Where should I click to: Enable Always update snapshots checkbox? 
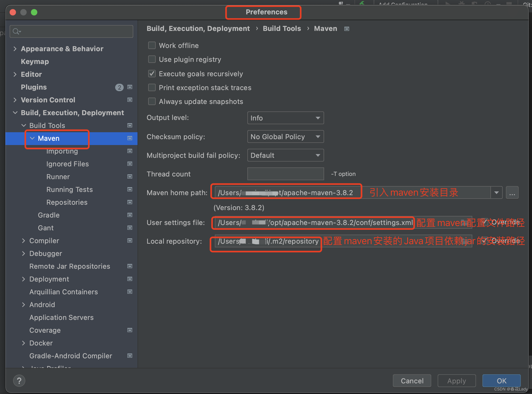(152, 102)
